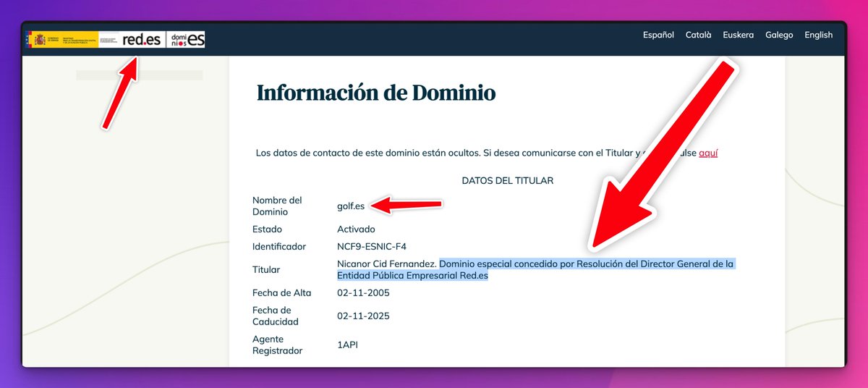Switch language to English
Image resolution: width=868 pixels, height=388 pixels.
(x=818, y=35)
